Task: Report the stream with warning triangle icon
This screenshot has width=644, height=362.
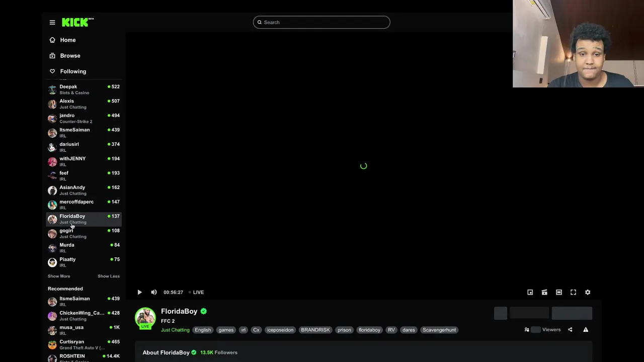Action: [x=586, y=330]
